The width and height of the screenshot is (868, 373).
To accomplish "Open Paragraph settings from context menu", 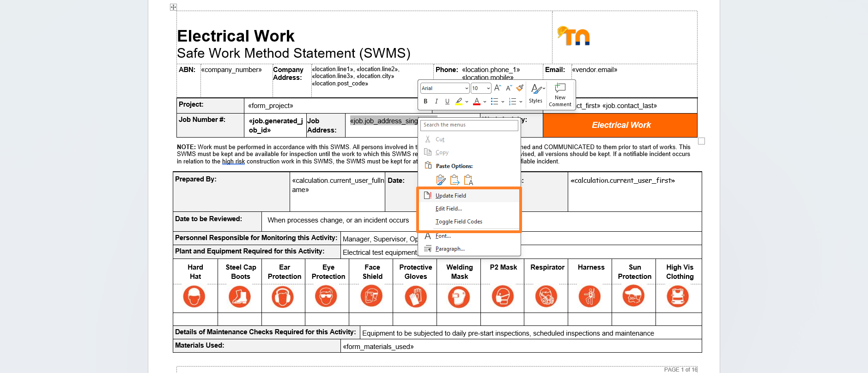I will point(469,249).
